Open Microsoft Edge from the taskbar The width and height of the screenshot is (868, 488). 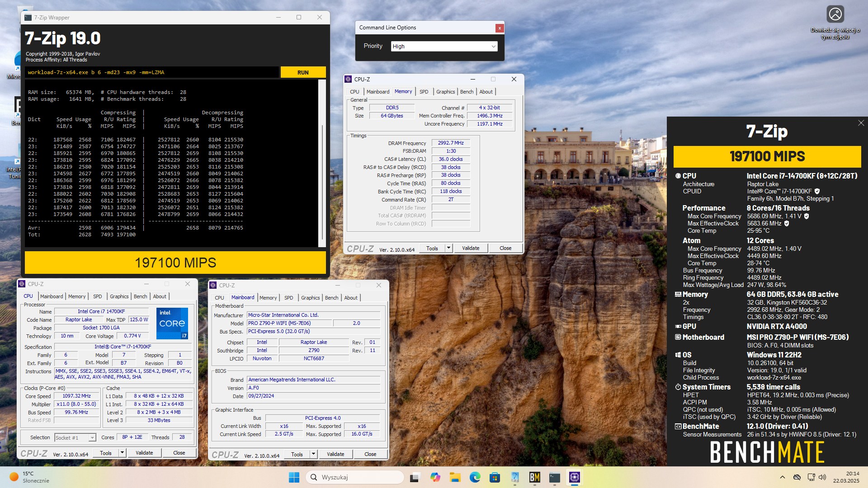pos(475,477)
